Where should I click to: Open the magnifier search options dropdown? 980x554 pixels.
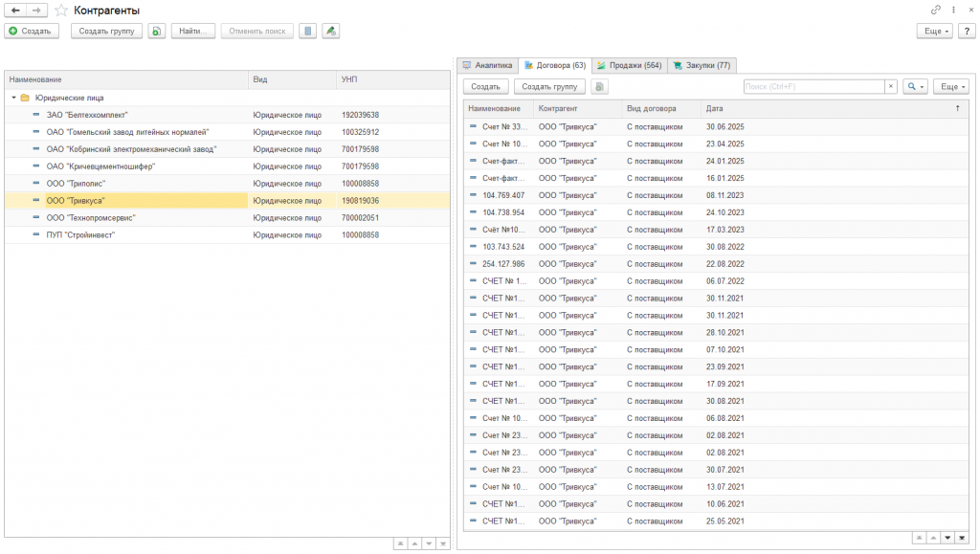coord(916,86)
